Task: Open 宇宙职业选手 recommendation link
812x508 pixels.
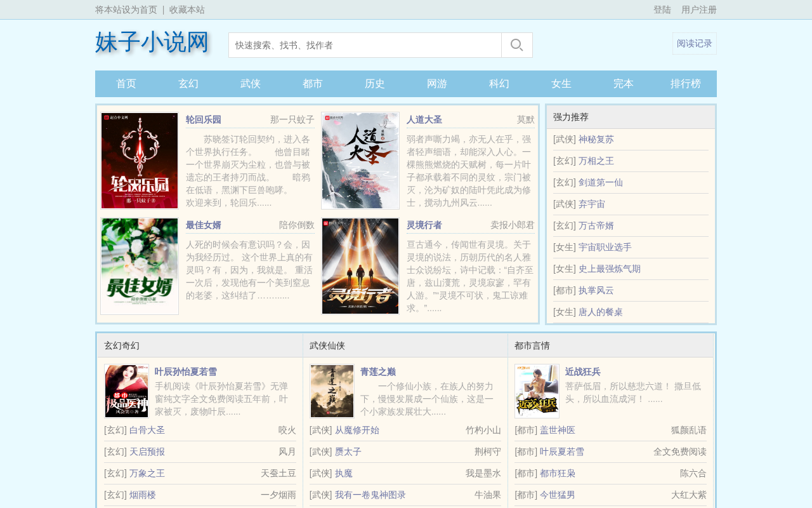Action: click(605, 247)
